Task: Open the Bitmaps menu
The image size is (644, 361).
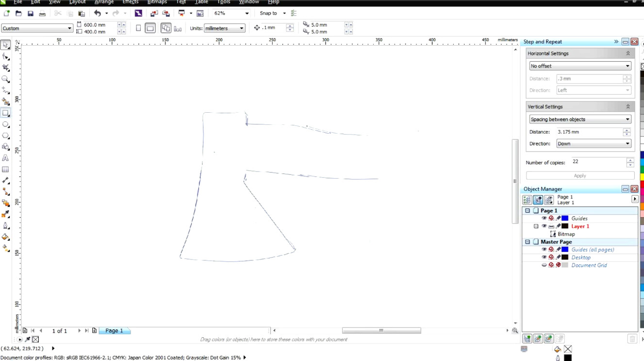Action: [157, 2]
